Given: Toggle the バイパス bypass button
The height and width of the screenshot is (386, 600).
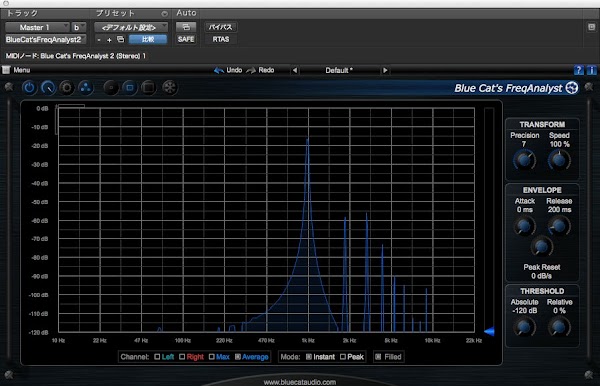Looking at the screenshot, I should pos(220,27).
